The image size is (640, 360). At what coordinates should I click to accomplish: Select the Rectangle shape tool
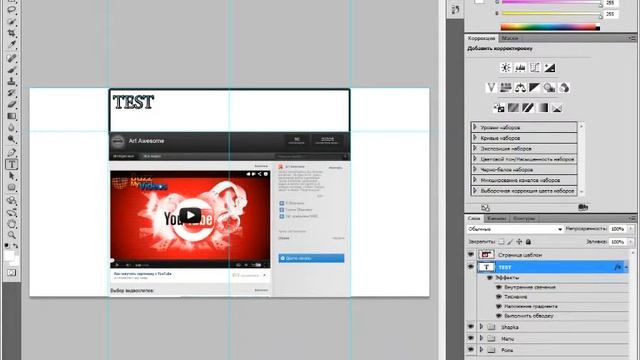11,188
